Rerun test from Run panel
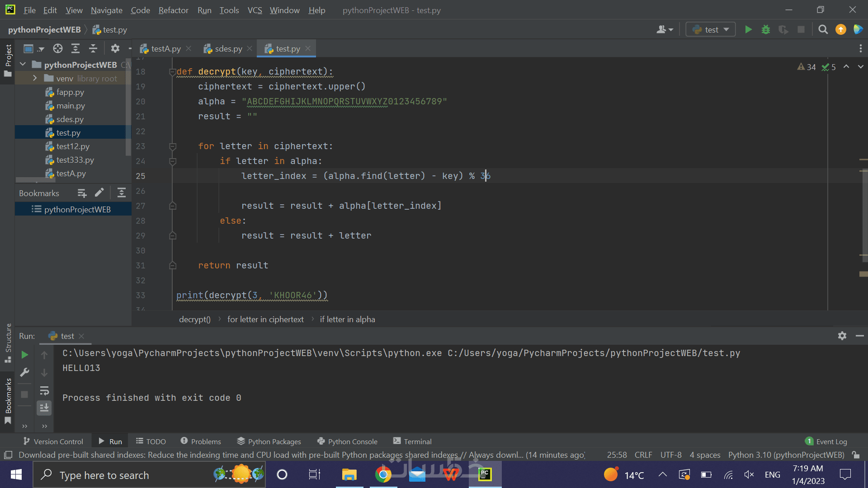The width and height of the screenshot is (868, 488). coord(25,355)
